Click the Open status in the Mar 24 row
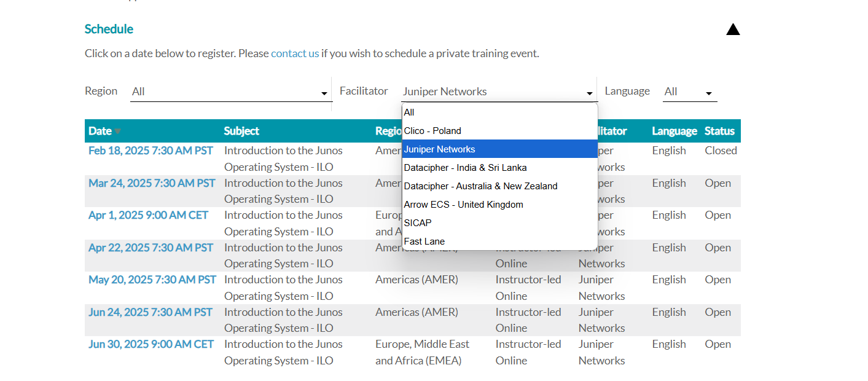Screen dimensions: 868x381 point(718,183)
